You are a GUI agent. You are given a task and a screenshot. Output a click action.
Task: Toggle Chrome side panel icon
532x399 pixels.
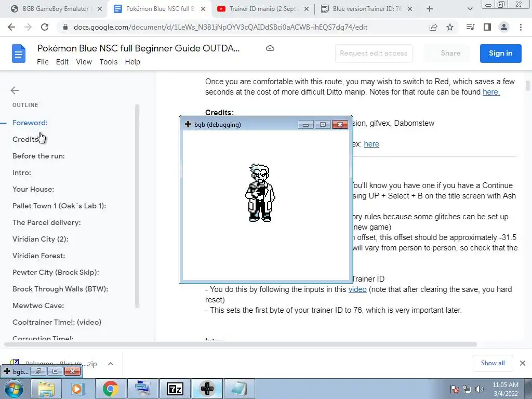pos(487,27)
